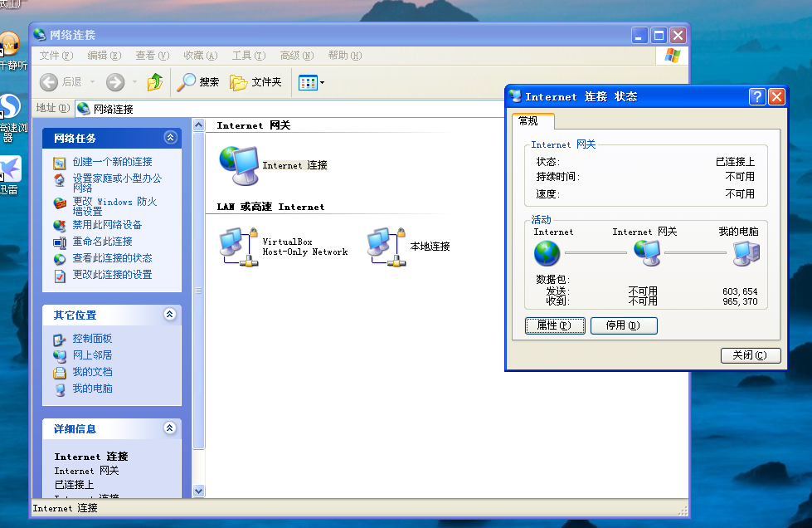Click the 属性 button
The image size is (812, 528).
[555, 325]
